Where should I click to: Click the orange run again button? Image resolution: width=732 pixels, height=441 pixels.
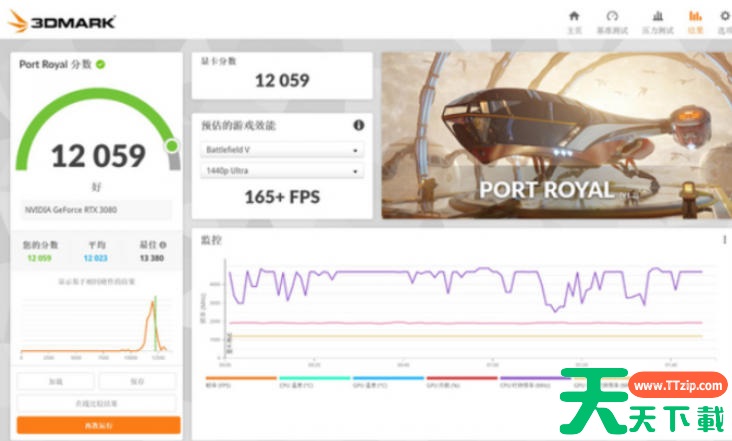click(99, 425)
